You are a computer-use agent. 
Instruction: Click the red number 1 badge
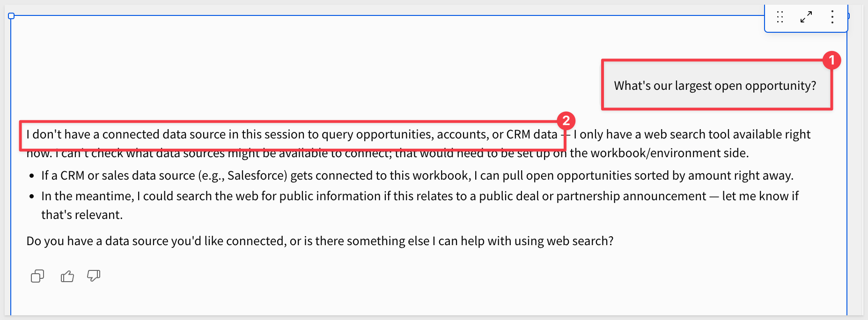tap(832, 60)
